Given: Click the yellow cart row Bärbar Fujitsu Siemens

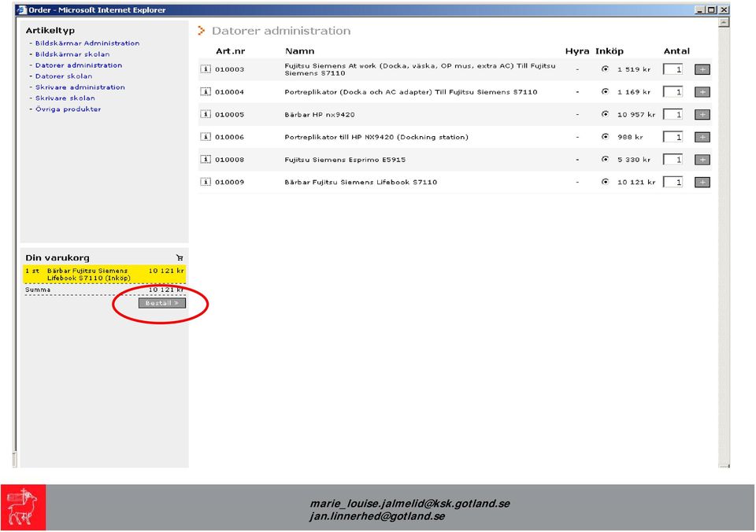Looking at the screenshot, I should click(x=104, y=274).
